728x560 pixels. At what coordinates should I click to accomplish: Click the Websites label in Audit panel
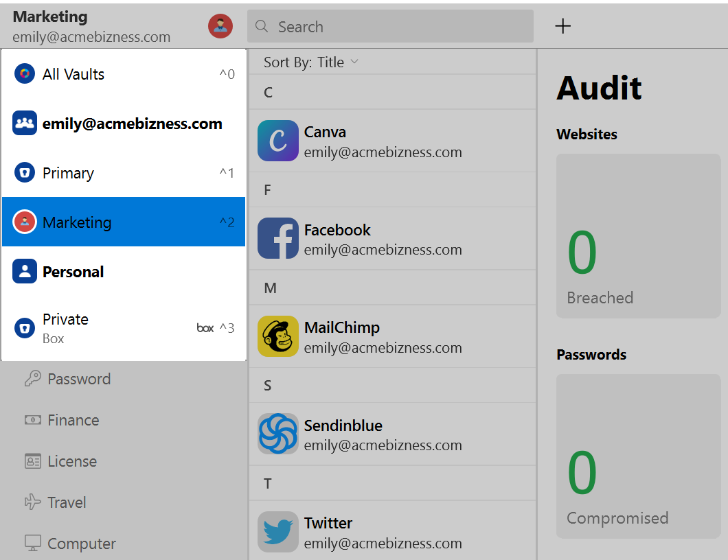click(x=587, y=134)
